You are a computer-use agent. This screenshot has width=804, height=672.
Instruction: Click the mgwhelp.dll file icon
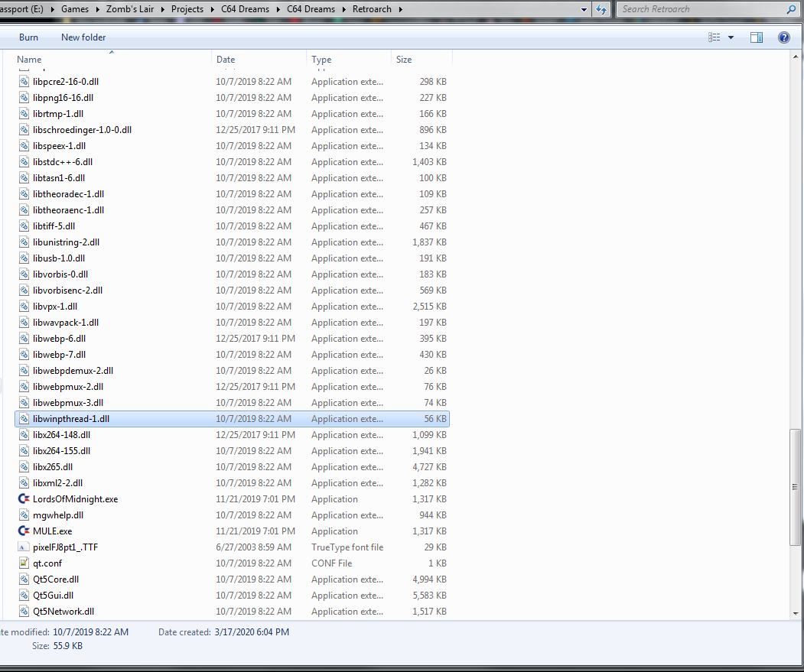click(x=24, y=515)
